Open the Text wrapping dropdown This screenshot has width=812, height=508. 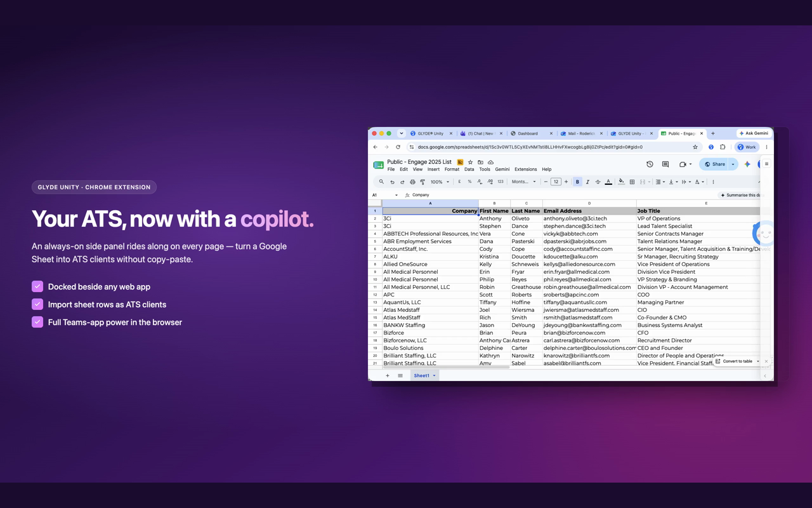[x=686, y=182]
